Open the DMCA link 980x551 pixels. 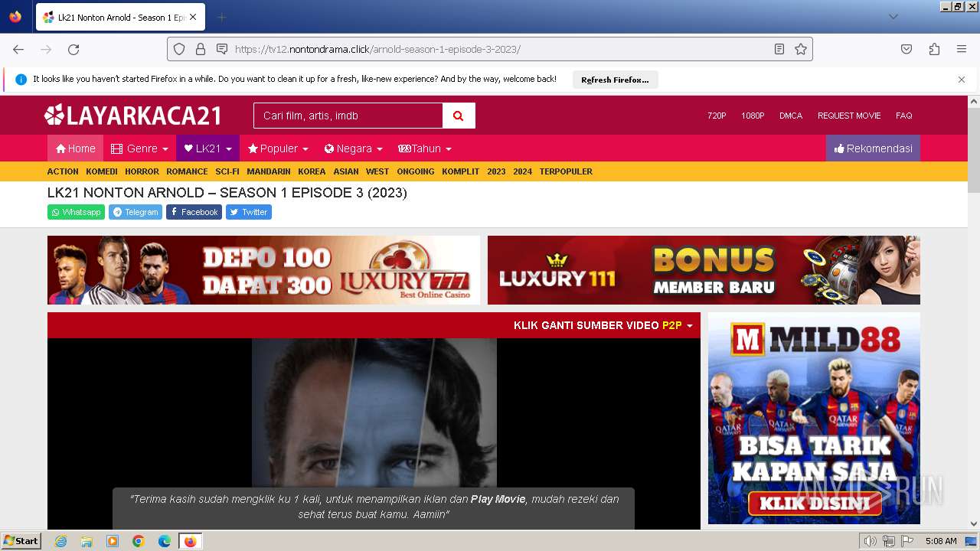[x=791, y=116]
